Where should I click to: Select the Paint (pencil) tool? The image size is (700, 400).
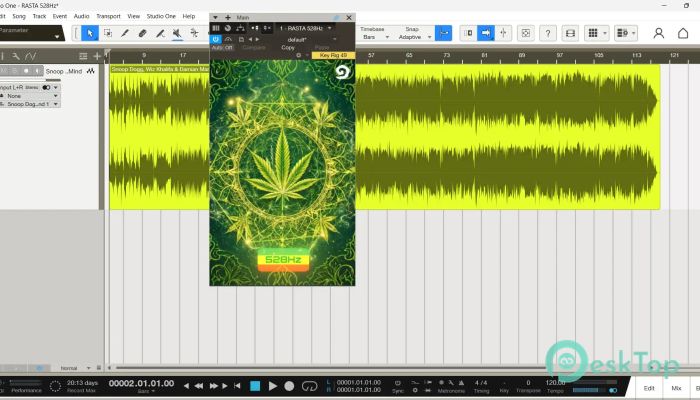[x=125, y=33]
